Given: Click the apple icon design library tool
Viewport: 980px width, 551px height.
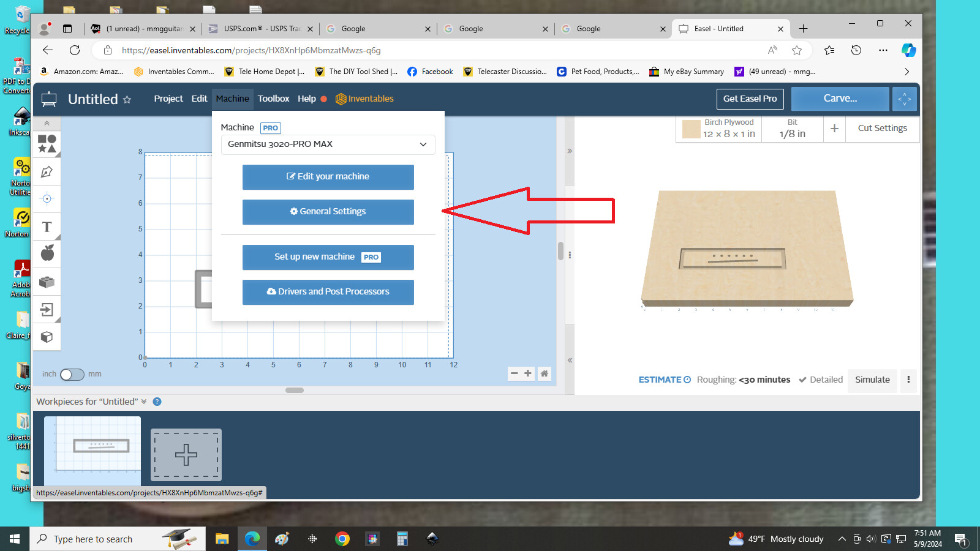Looking at the screenshot, I should (x=47, y=253).
